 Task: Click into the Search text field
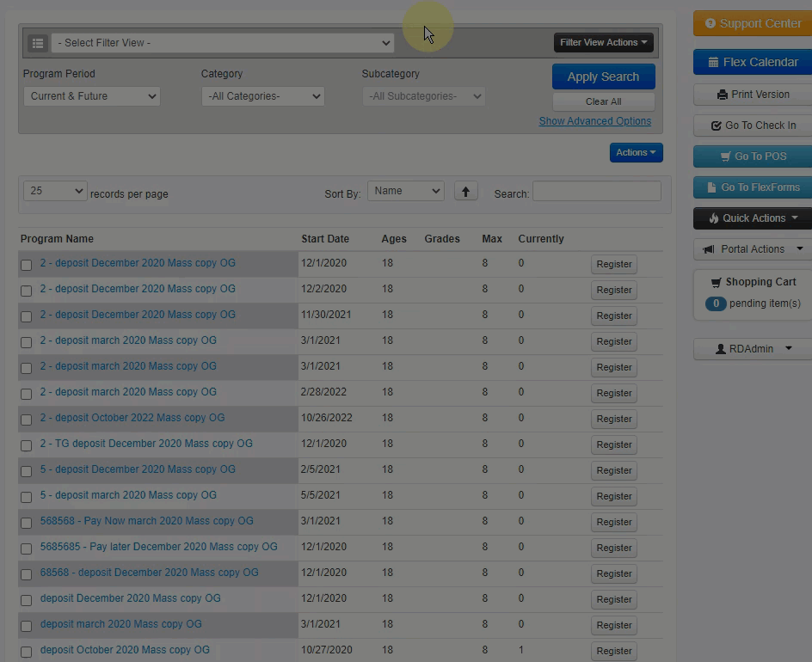click(x=597, y=191)
